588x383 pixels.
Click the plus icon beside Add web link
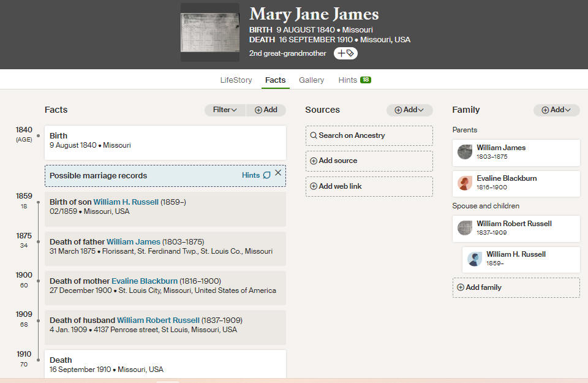pyautogui.click(x=314, y=186)
